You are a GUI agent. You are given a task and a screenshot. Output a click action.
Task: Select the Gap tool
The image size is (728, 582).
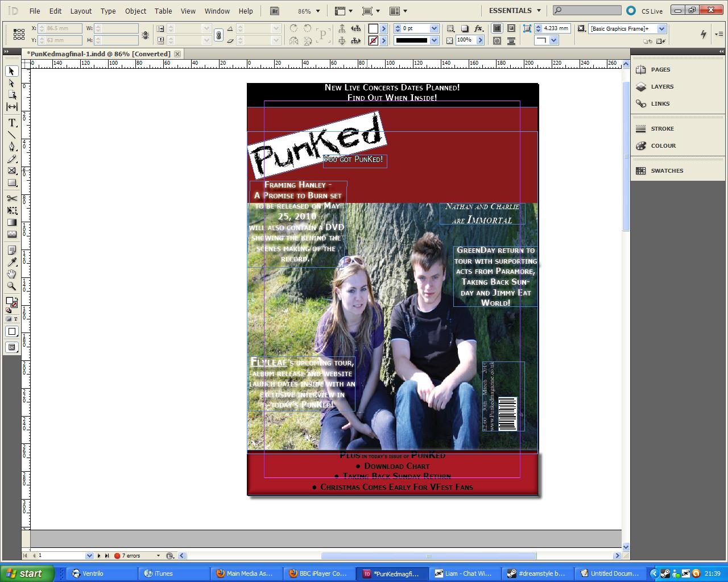[x=12, y=107]
